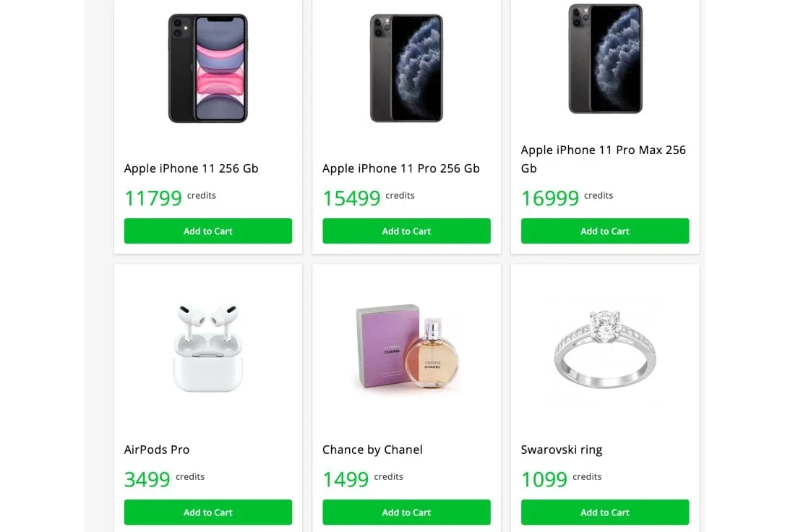Click the AirPods Pro product image

tap(208, 349)
